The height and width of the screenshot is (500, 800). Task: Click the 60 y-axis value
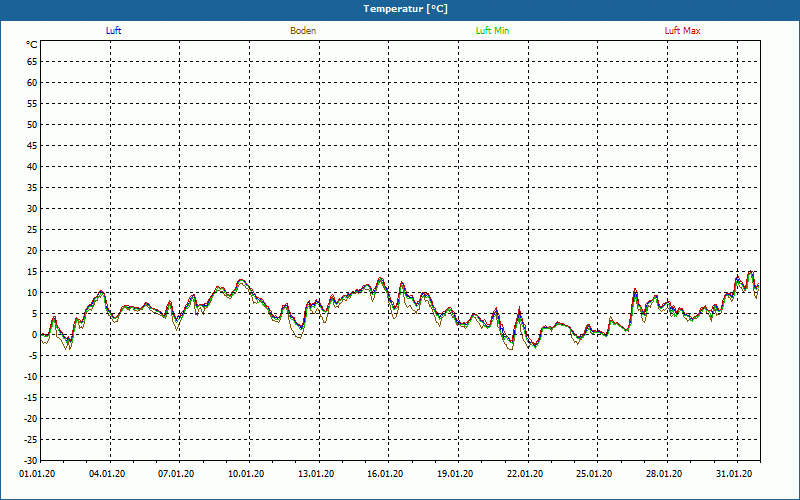[x=32, y=83]
